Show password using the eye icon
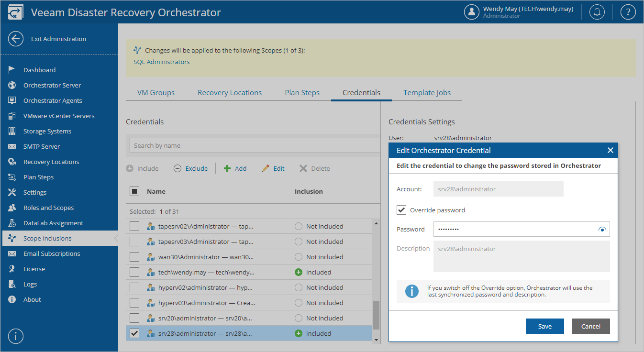 [602, 230]
